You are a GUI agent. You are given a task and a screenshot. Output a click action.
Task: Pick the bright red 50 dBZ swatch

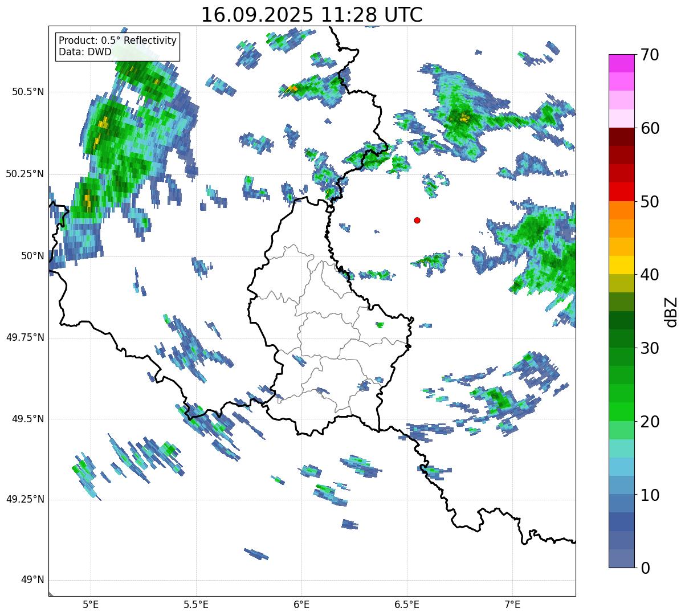tap(622, 192)
